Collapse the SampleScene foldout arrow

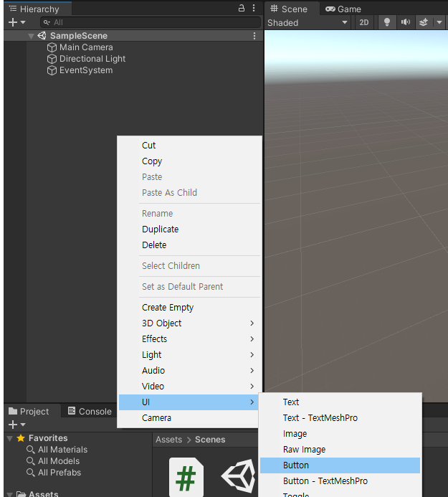point(31,36)
